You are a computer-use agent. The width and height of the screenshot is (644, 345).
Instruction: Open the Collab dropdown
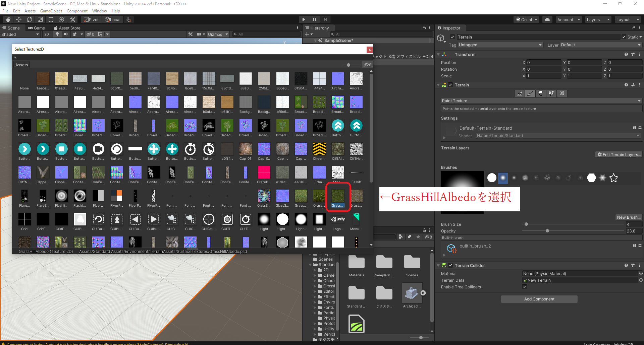point(526,19)
